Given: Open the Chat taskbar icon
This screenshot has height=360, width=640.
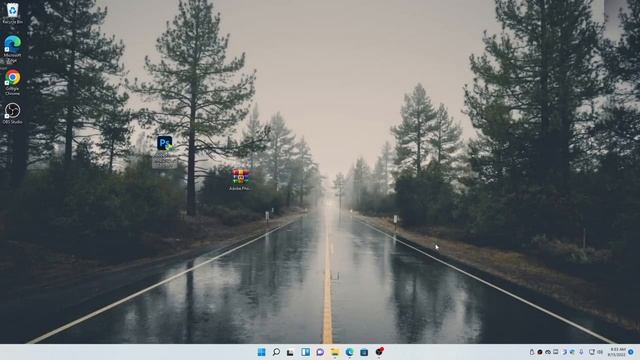Looking at the screenshot, I should (x=320, y=352).
